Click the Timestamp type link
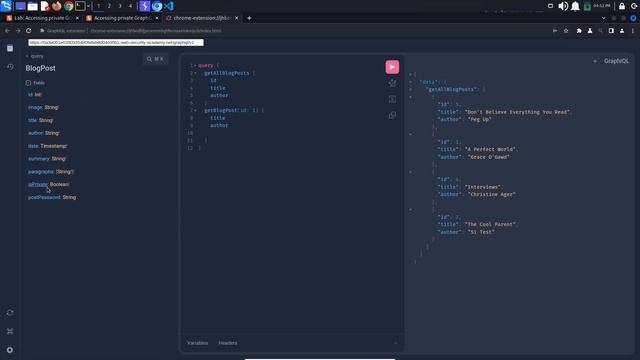 click(x=54, y=146)
